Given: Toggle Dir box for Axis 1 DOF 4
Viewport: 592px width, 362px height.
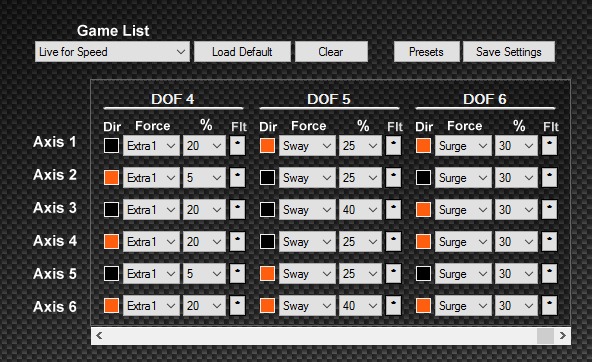Looking at the screenshot, I should (111, 146).
